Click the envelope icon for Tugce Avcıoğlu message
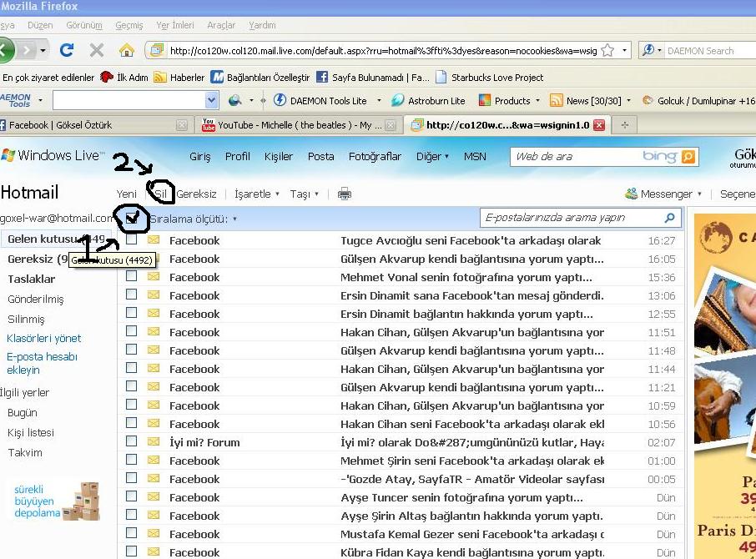 click(x=154, y=240)
